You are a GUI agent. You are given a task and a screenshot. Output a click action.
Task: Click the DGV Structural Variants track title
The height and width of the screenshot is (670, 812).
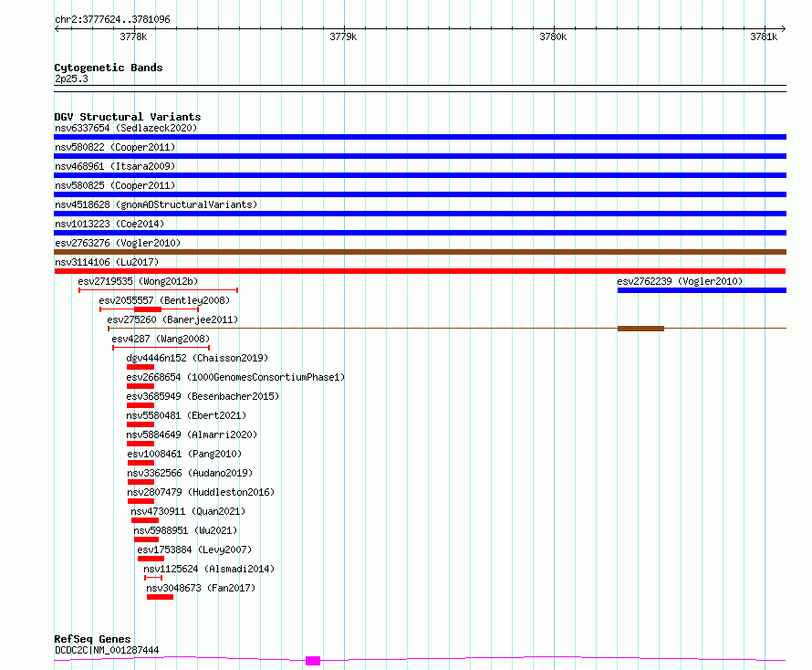(128, 117)
